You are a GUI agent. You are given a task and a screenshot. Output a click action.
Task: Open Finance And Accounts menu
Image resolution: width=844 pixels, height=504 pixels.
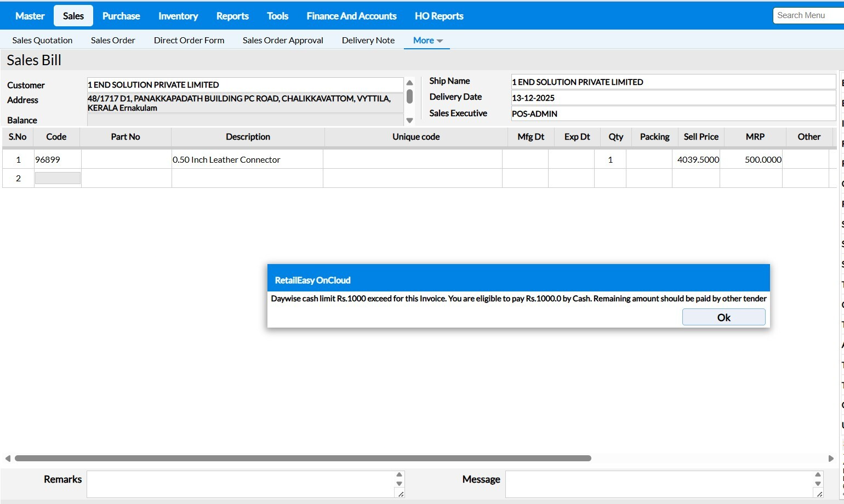[x=351, y=16]
